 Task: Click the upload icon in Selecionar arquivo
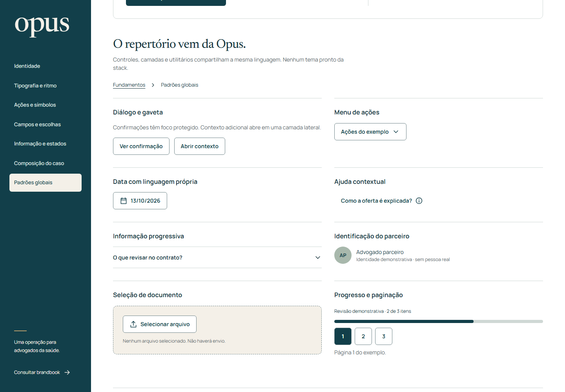[x=133, y=324]
